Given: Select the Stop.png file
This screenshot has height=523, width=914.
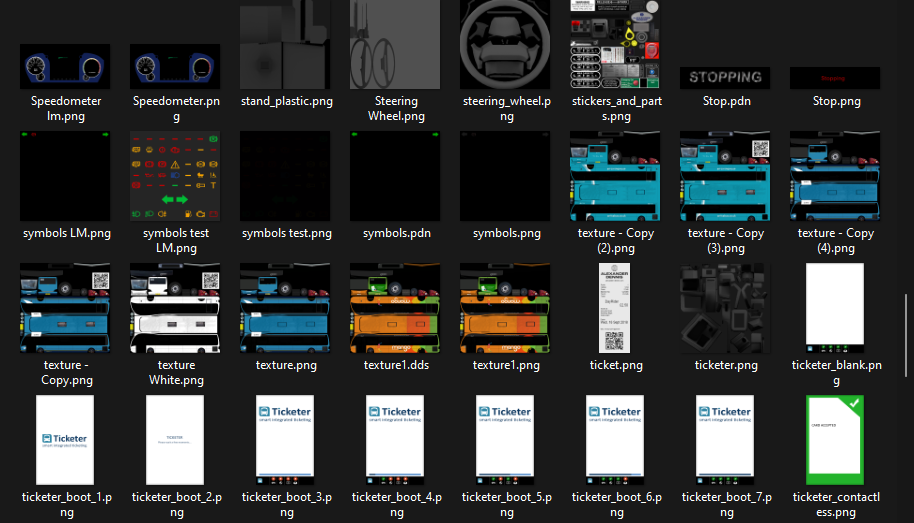Looking at the screenshot, I should [x=835, y=77].
